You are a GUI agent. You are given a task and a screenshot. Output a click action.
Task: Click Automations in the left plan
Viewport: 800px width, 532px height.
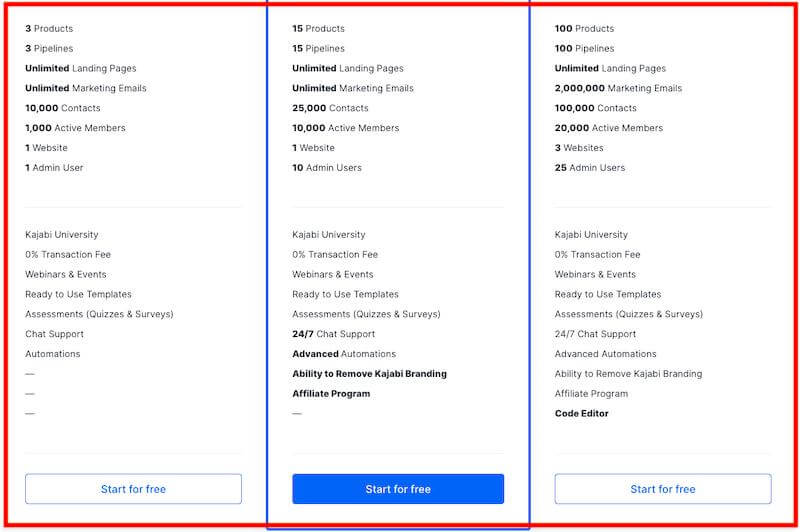tap(53, 353)
